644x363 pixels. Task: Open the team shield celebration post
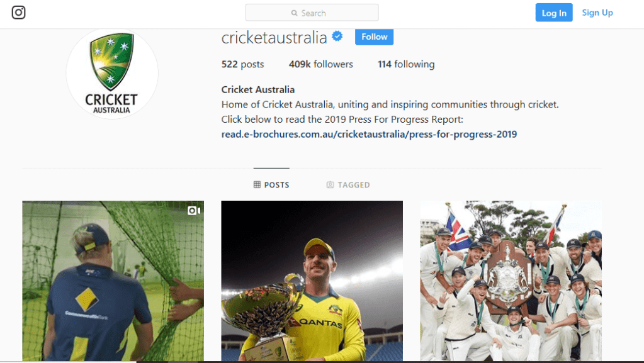click(x=511, y=281)
